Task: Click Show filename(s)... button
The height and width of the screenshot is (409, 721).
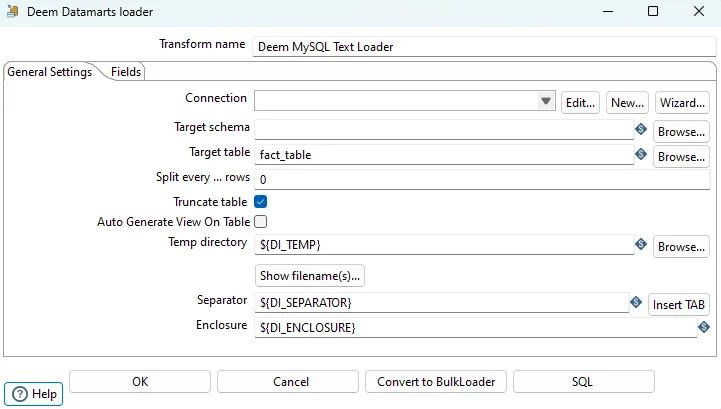Action: 310,276
